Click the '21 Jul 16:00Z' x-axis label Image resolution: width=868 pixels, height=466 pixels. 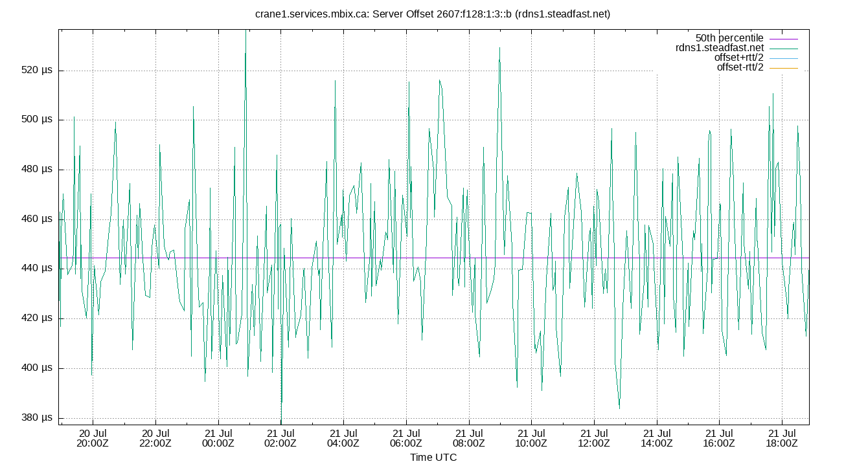(x=719, y=438)
